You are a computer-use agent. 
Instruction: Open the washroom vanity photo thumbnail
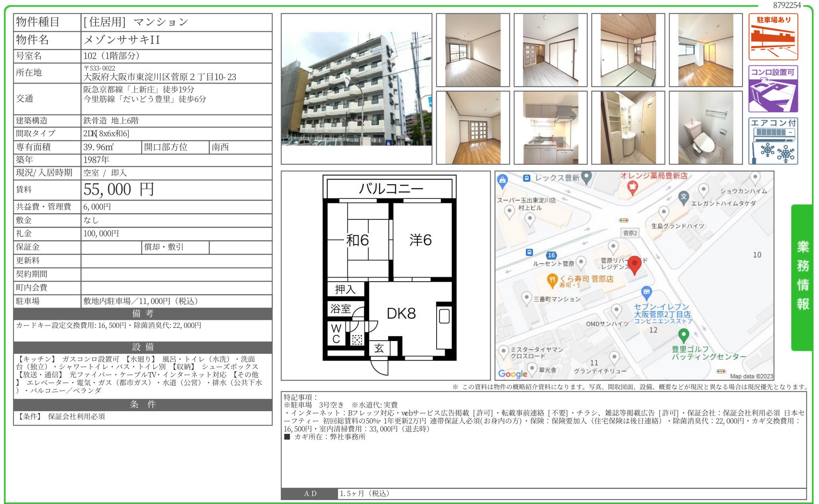(628, 127)
